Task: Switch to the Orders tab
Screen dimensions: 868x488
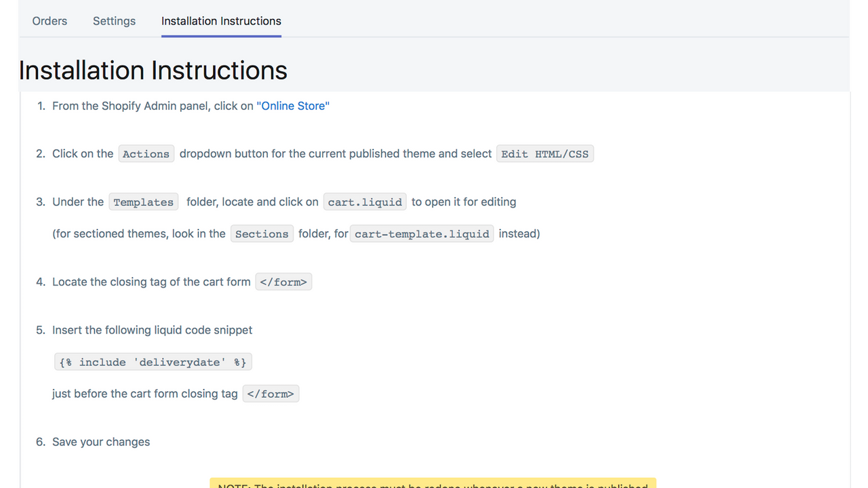Action: click(x=50, y=21)
